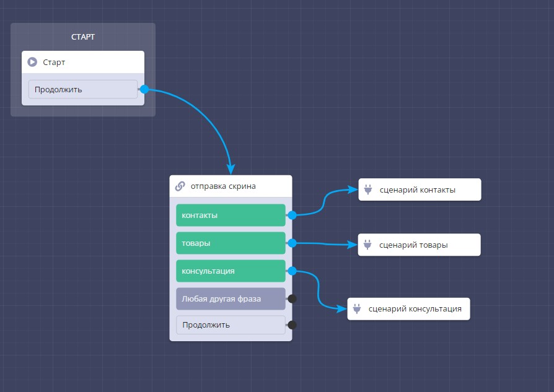Click the play icon in the Старт node

tap(32, 62)
